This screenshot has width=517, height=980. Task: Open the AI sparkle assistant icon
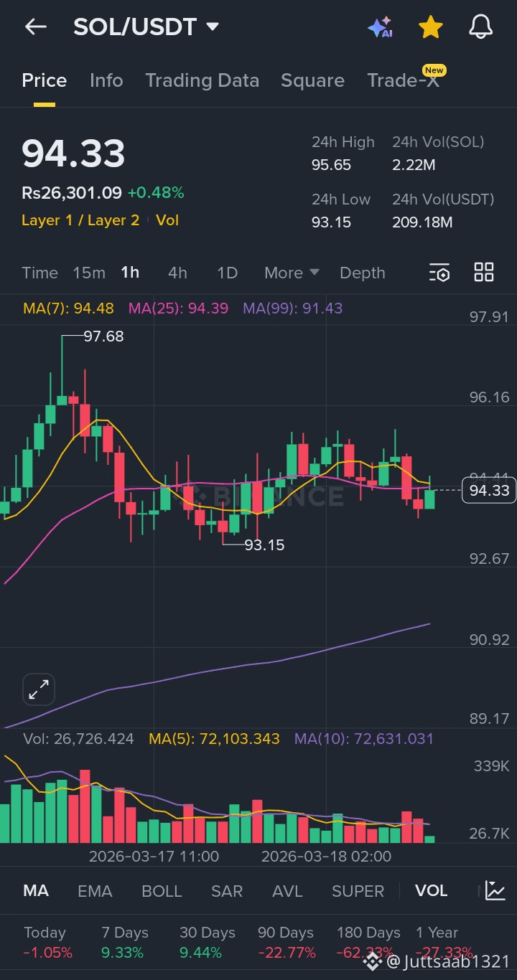click(380, 27)
